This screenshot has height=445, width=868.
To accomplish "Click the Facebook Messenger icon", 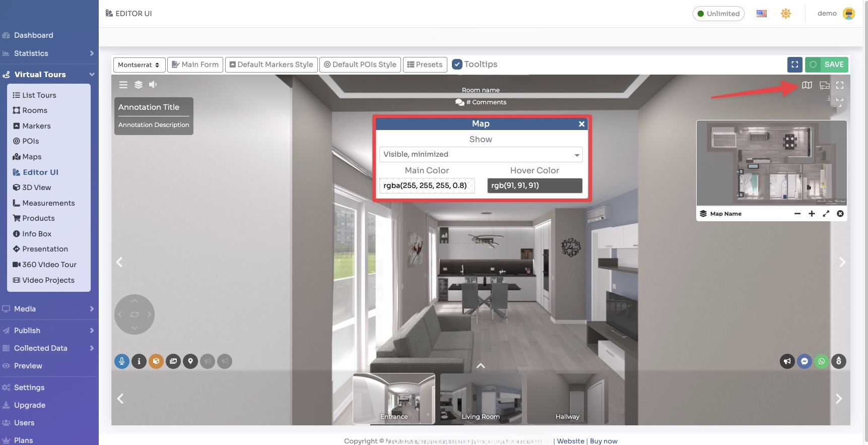I will point(805,361).
